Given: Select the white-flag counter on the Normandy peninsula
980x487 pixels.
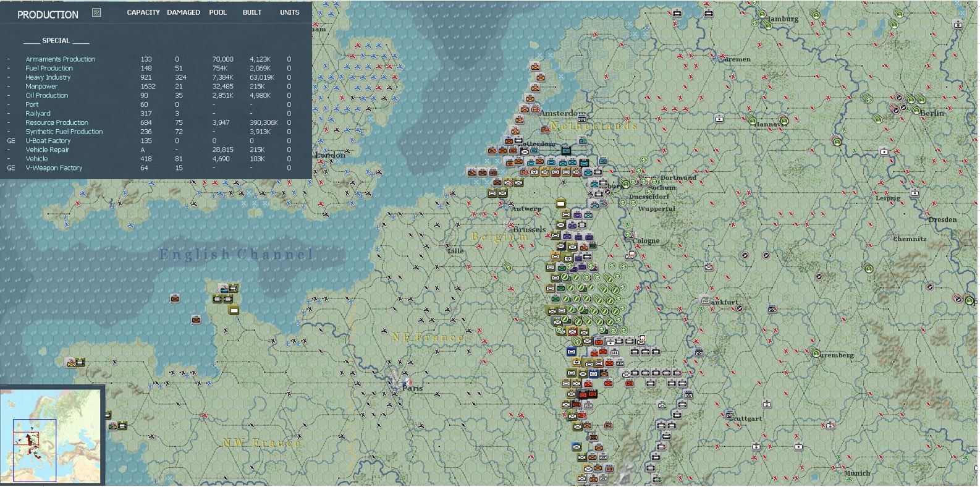Looking at the screenshot, I should click(x=234, y=310).
